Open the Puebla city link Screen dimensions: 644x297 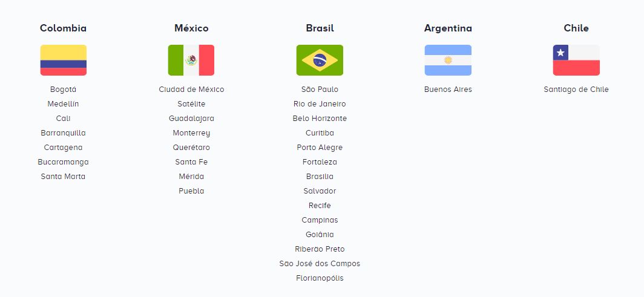[x=191, y=191]
